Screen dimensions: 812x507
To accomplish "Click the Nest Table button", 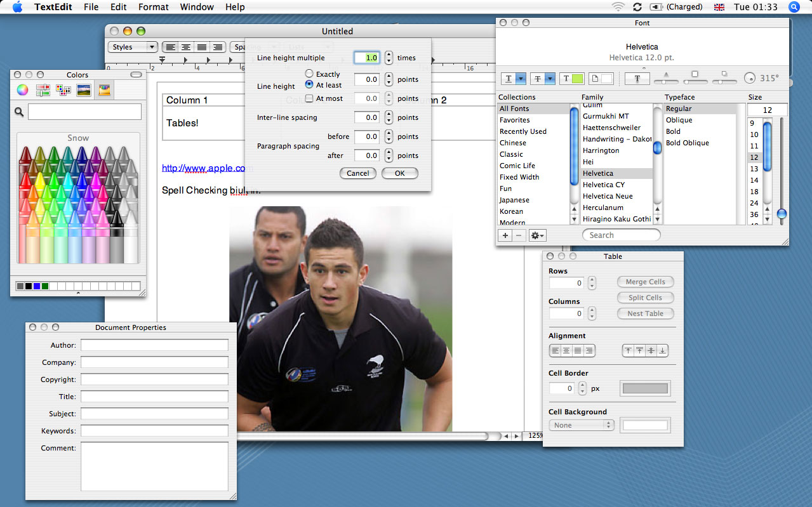I will pos(646,313).
